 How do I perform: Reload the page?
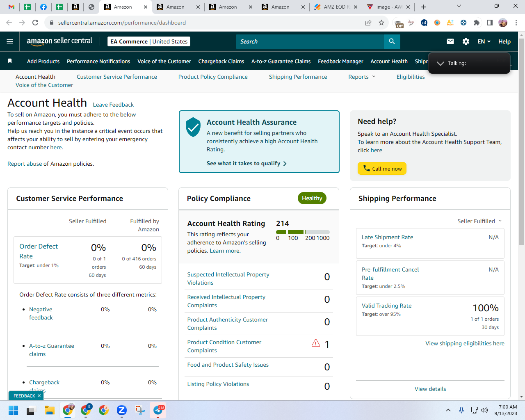coord(35,23)
